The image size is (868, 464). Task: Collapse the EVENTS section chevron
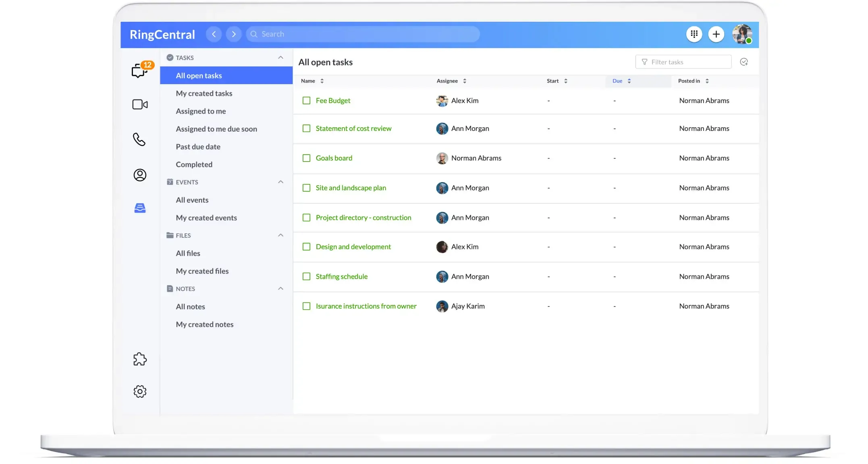[280, 182]
